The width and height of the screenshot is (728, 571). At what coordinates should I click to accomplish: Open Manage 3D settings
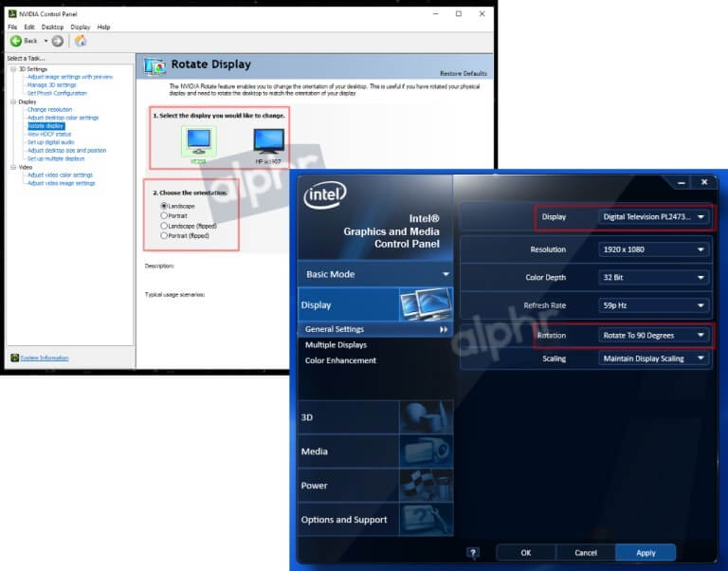[x=51, y=85]
